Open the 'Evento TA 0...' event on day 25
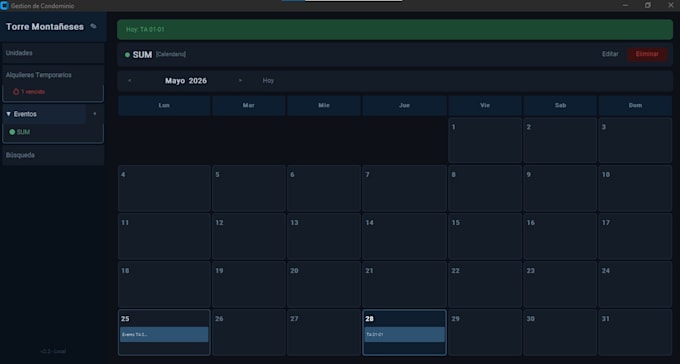This screenshot has height=364, width=680. [x=164, y=334]
